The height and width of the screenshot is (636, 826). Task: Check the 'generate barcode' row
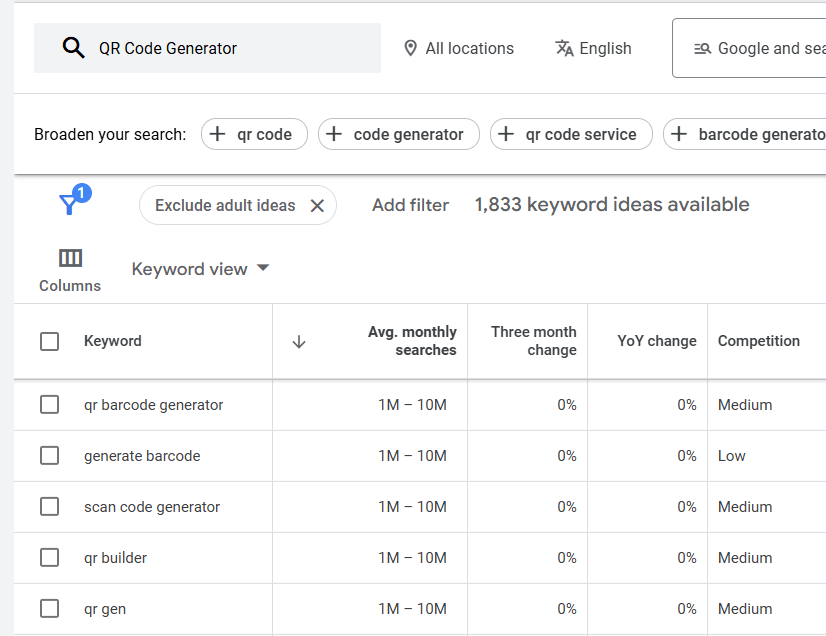point(50,455)
